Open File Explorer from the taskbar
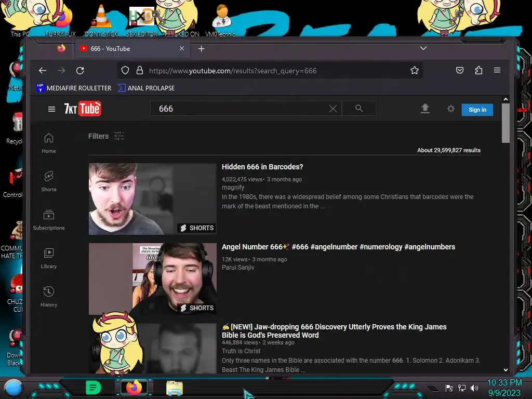 coord(175,388)
